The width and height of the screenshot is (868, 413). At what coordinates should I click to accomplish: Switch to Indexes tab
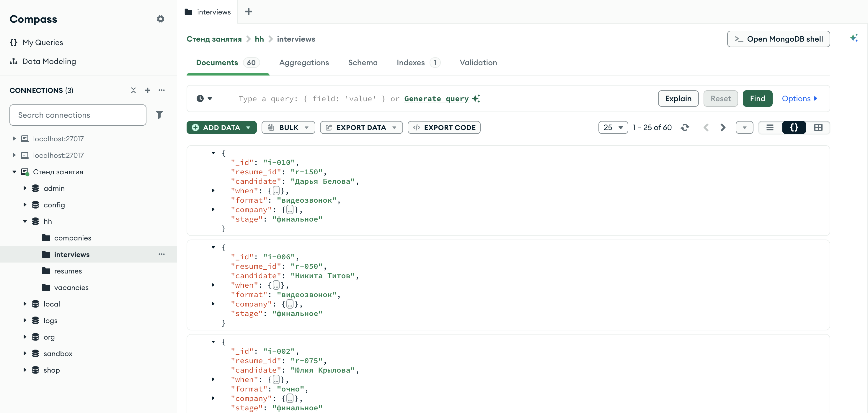click(x=418, y=63)
